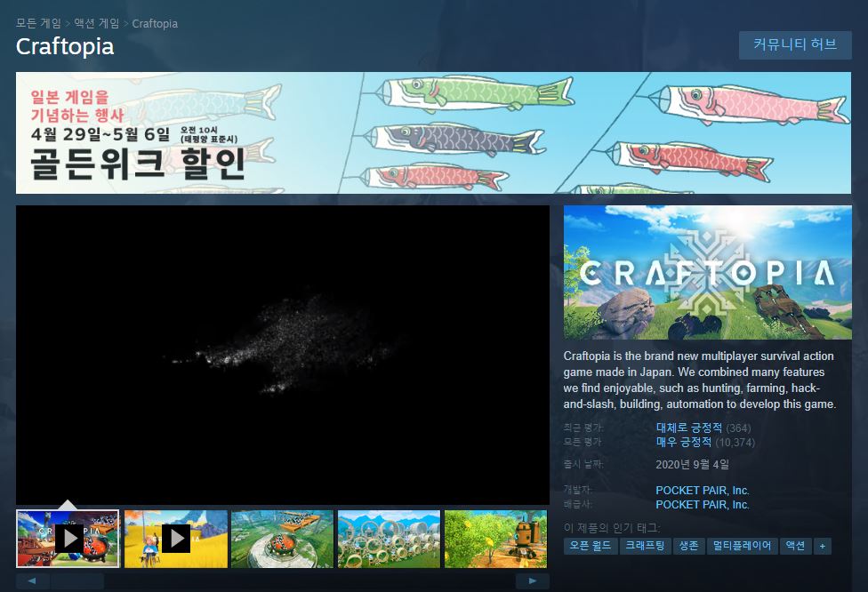The width and height of the screenshot is (868, 592).
Task: Select the 크래프팅 tag
Action: (x=645, y=546)
